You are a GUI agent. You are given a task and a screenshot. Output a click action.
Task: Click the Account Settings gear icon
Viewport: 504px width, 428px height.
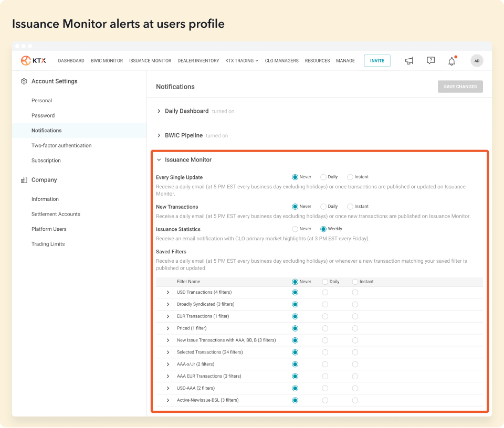[24, 81]
